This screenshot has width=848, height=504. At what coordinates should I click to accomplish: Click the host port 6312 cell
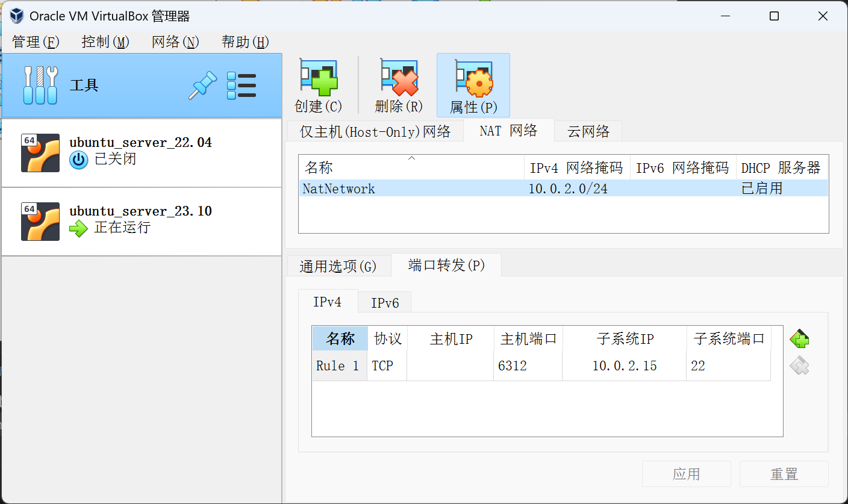point(528,366)
